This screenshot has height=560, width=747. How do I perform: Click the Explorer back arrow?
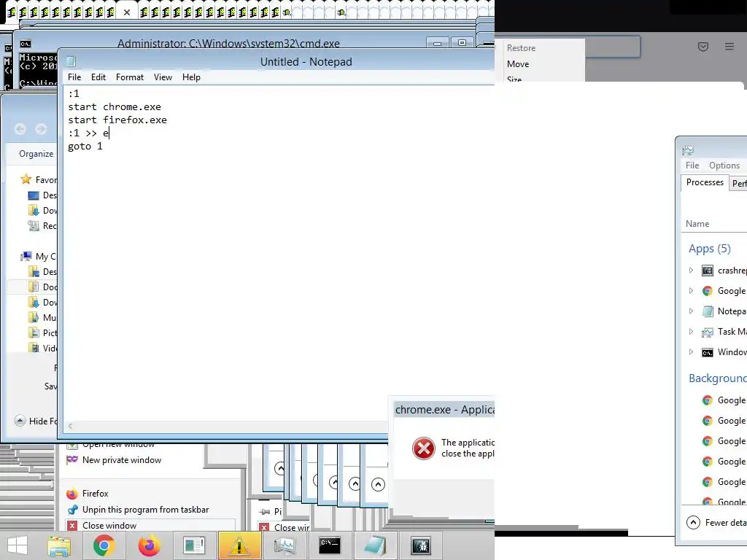tap(20, 128)
